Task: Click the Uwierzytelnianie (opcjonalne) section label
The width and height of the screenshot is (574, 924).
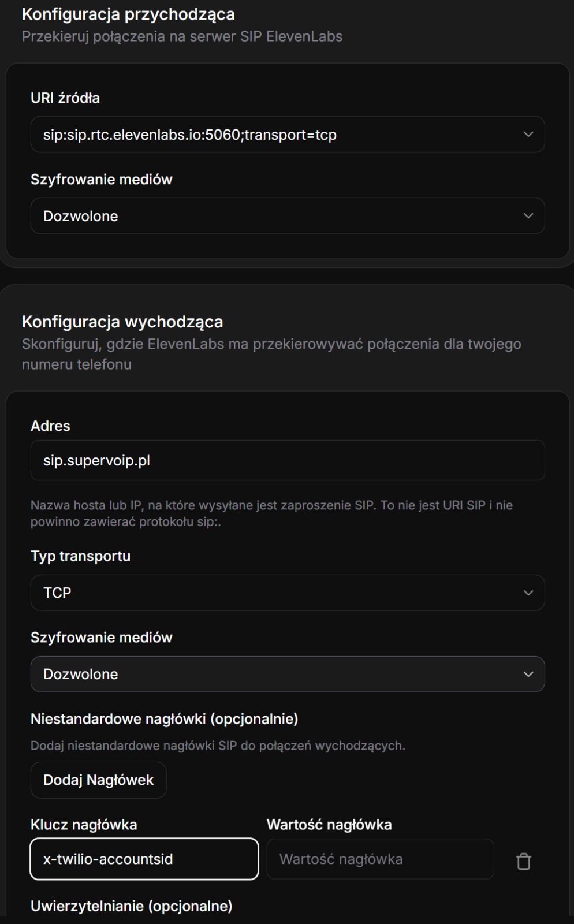Action: click(131, 906)
